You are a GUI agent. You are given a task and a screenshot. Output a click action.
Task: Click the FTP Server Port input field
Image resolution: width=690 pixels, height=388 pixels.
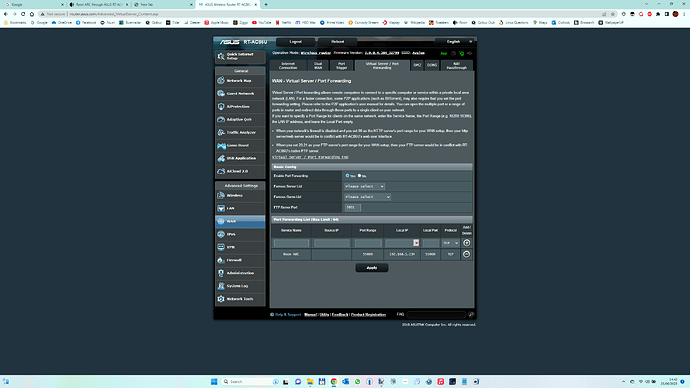[x=352, y=207]
